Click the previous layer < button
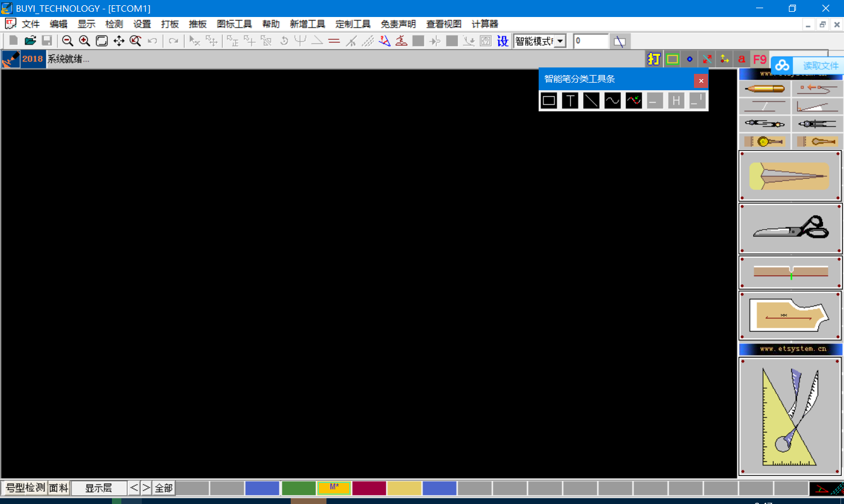The width and height of the screenshot is (844, 504). [x=134, y=488]
